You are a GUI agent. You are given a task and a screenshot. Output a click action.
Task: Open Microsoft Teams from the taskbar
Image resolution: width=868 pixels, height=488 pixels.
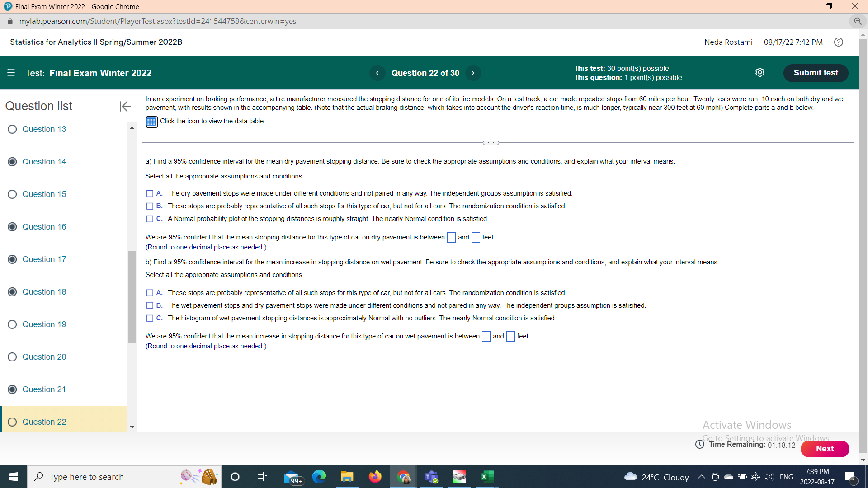pos(431,476)
